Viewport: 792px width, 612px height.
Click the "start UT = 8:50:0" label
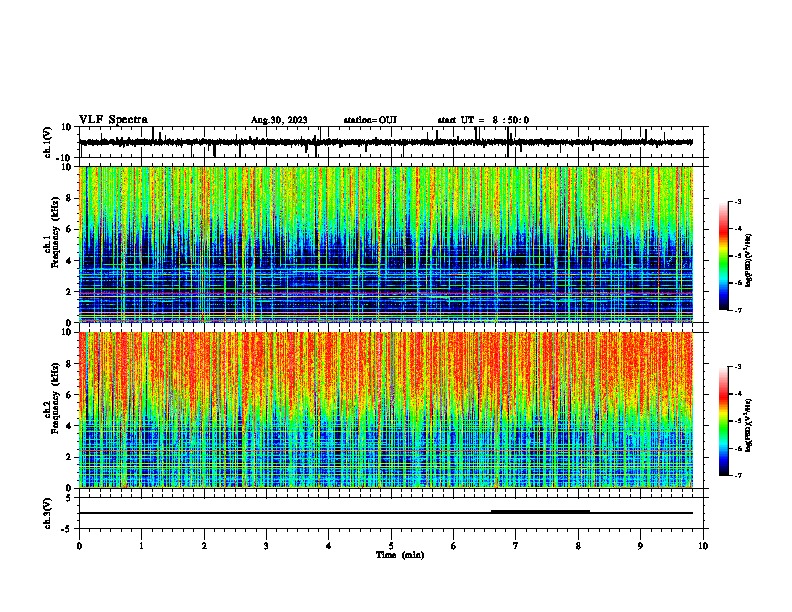(483, 120)
